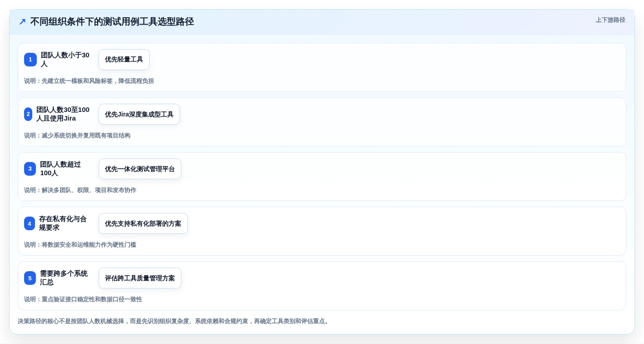This screenshot has width=644, height=344.
Task: Click condition text 团队人数30至100人且使用Jira
Action: pos(63,114)
